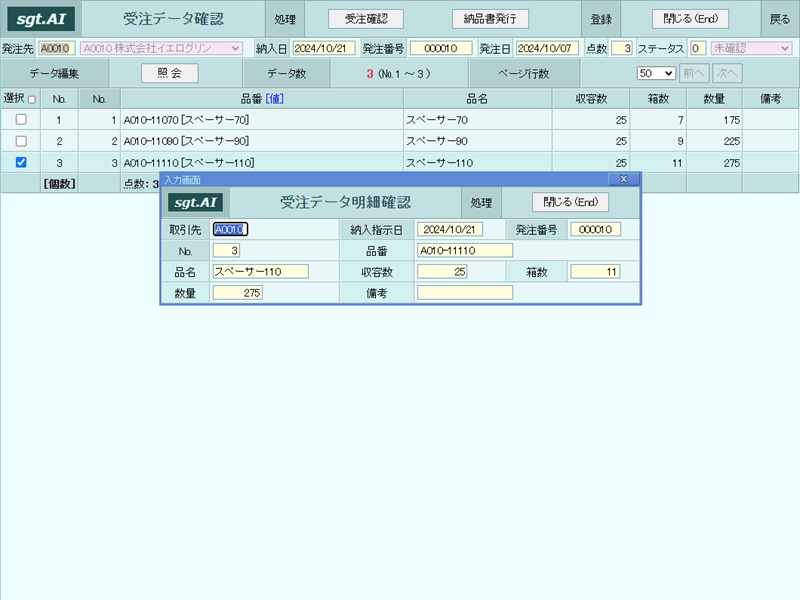Viewport: 800px width, 600px height.
Task: Click the 納品書発行 button
Action: pos(490,19)
